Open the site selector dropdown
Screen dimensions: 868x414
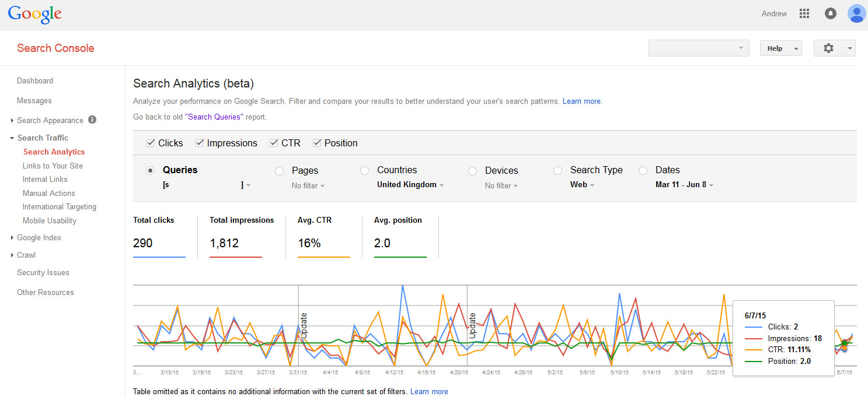click(699, 48)
